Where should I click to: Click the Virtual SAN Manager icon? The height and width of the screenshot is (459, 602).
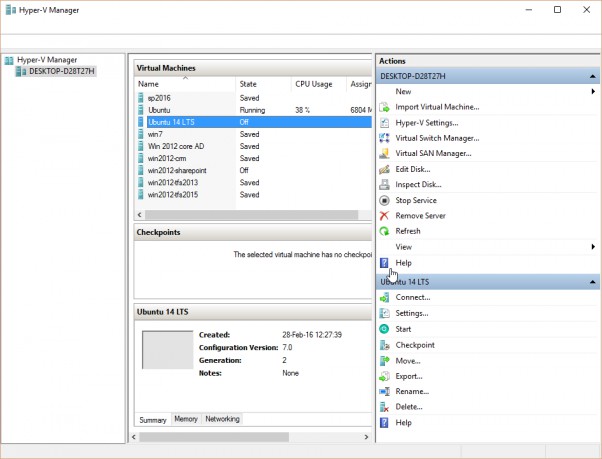coord(384,154)
